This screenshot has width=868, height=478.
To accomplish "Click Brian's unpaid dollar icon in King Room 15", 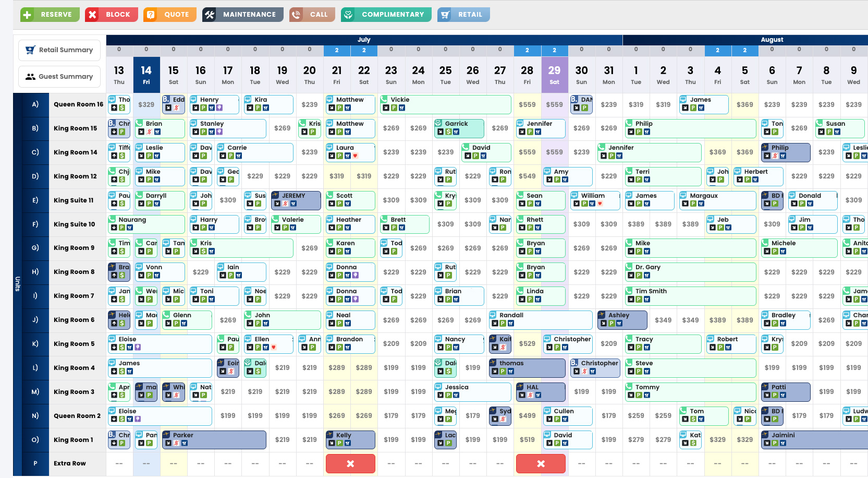I will click(149, 132).
